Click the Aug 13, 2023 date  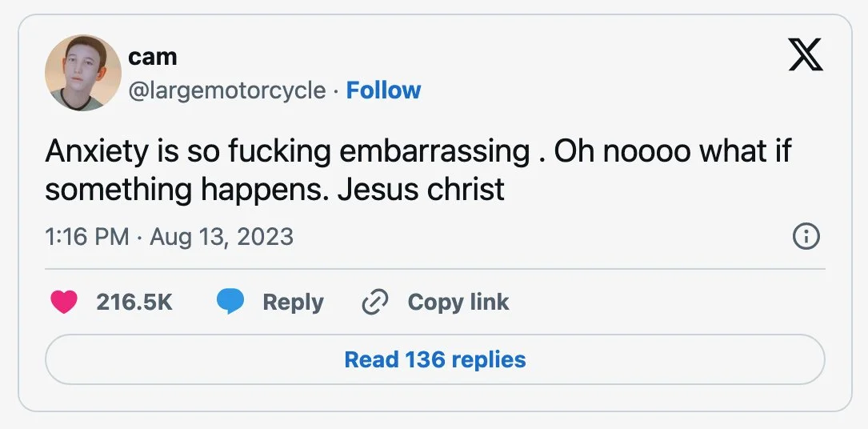click(222, 237)
